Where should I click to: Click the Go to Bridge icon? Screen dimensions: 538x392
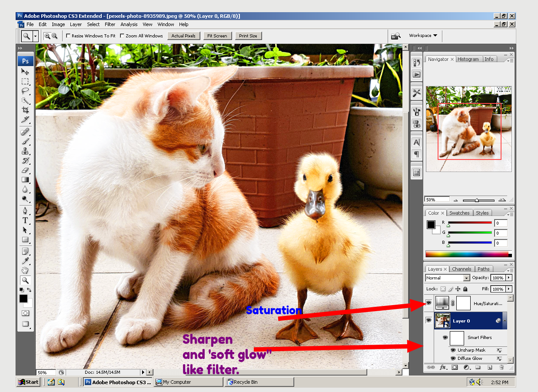(395, 36)
